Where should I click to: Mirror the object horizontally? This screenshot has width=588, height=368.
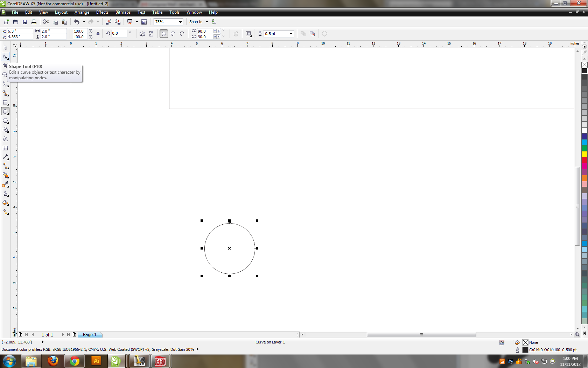142,34
